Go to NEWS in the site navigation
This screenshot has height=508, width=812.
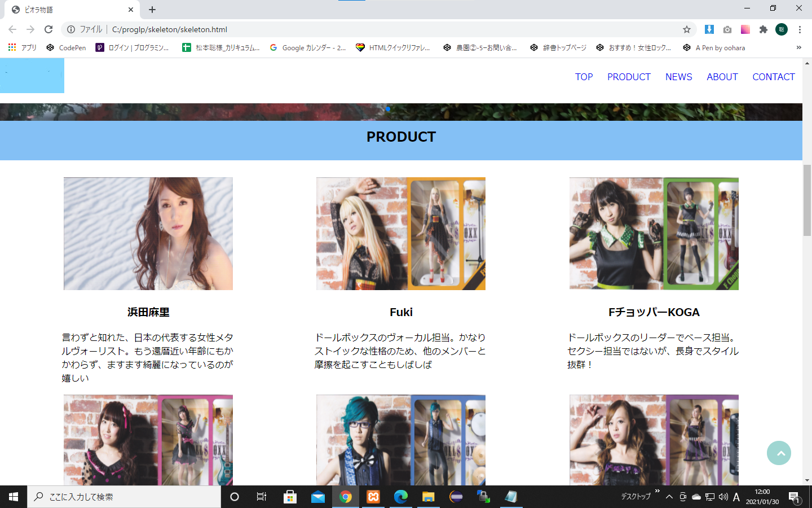(x=678, y=77)
